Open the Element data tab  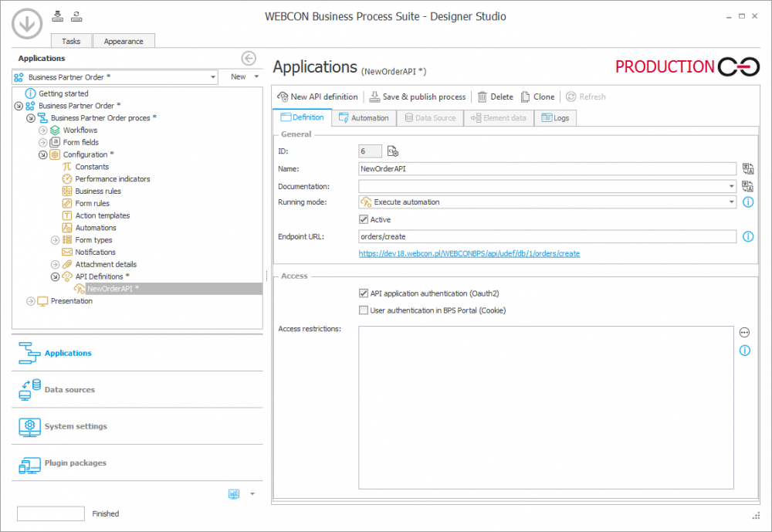point(499,117)
